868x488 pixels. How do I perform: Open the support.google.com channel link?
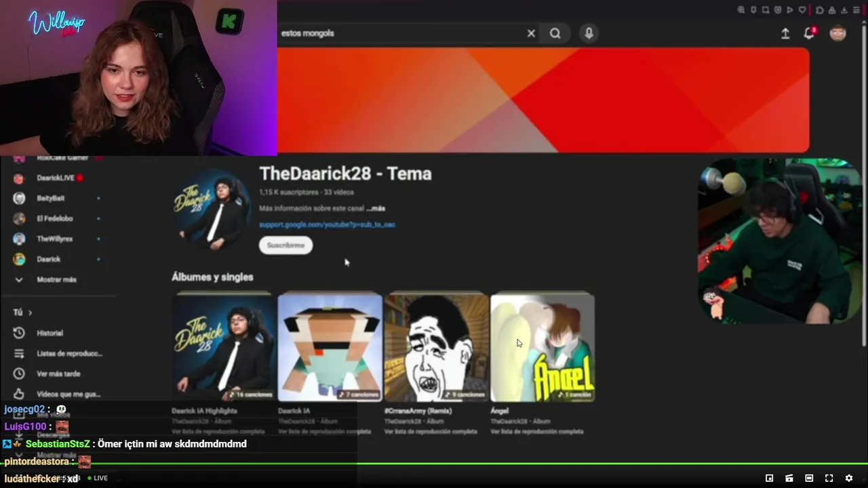pyautogui.click(x=327, y=224)
